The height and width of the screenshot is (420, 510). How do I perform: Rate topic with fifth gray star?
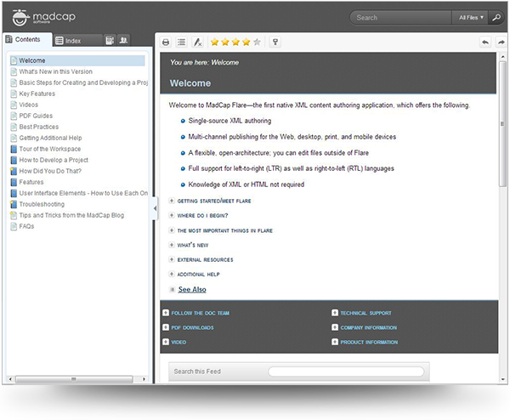[x=257, y=42]
